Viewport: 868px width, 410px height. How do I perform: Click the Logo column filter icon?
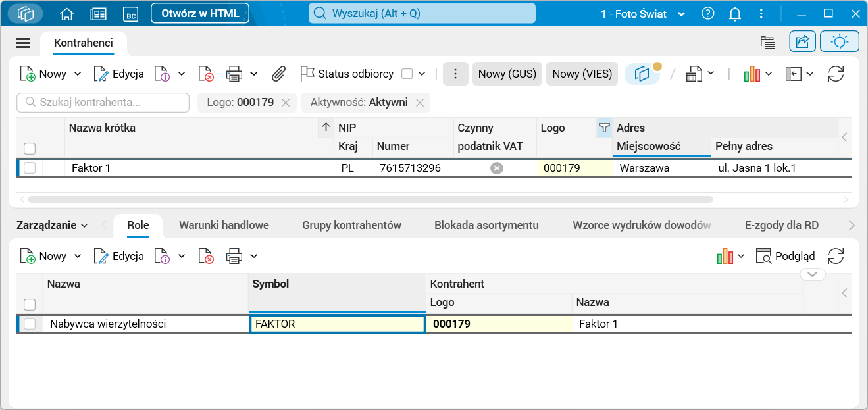coord(604,128)
